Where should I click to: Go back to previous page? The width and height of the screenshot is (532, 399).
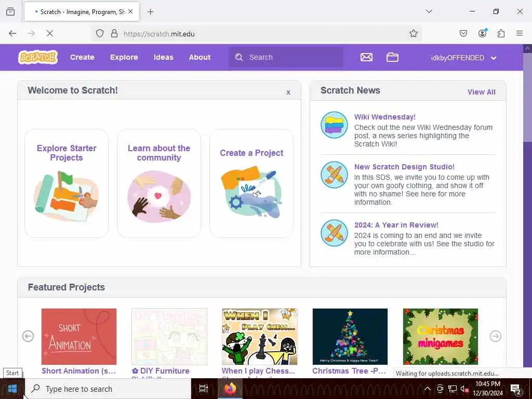pos(12,33)
